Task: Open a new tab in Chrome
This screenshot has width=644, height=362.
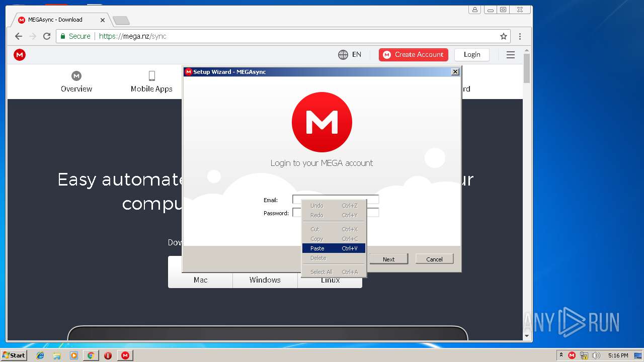Action: point(121,20)
